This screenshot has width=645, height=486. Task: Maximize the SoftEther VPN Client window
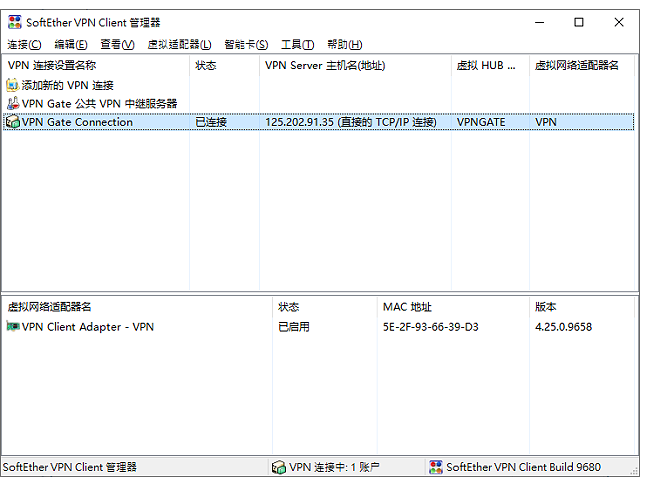click(x=579, y=22)
